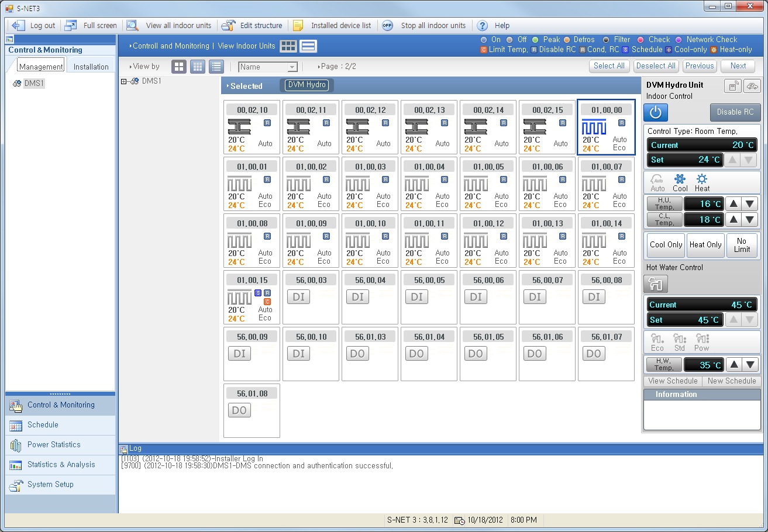Click the blue power button for indoor control
The height and width of the screenshot is (532, 768).
pos(655,112)
